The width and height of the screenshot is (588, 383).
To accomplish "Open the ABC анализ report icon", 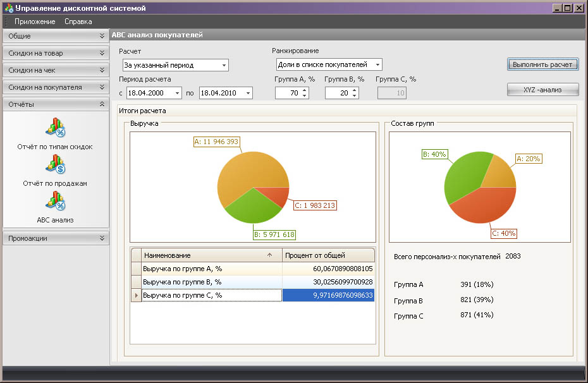I will [55, 201].
